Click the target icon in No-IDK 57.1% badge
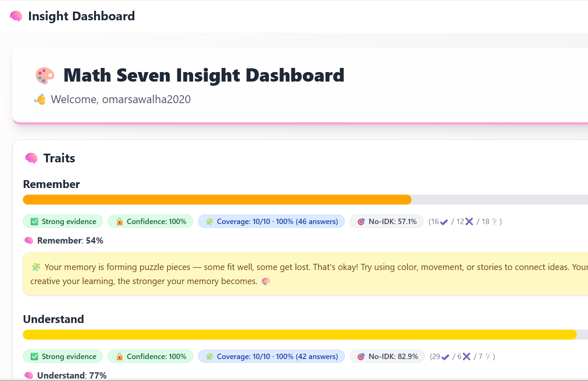 coord(361,222)
